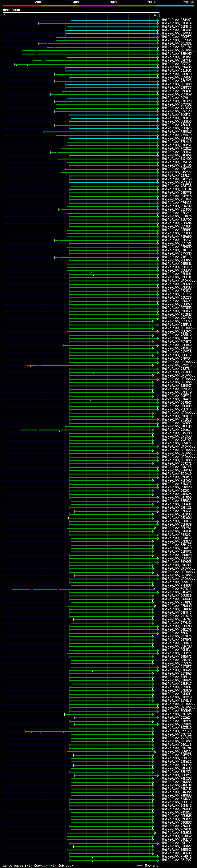Select hit UniRef100_C5Z7K4

pyautogui.click(x=177, y=64)
